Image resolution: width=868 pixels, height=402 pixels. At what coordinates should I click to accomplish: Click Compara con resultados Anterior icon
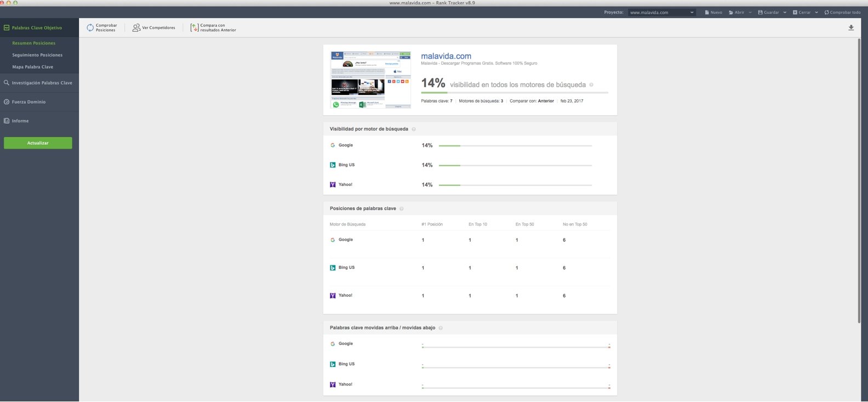click(195, 27)
